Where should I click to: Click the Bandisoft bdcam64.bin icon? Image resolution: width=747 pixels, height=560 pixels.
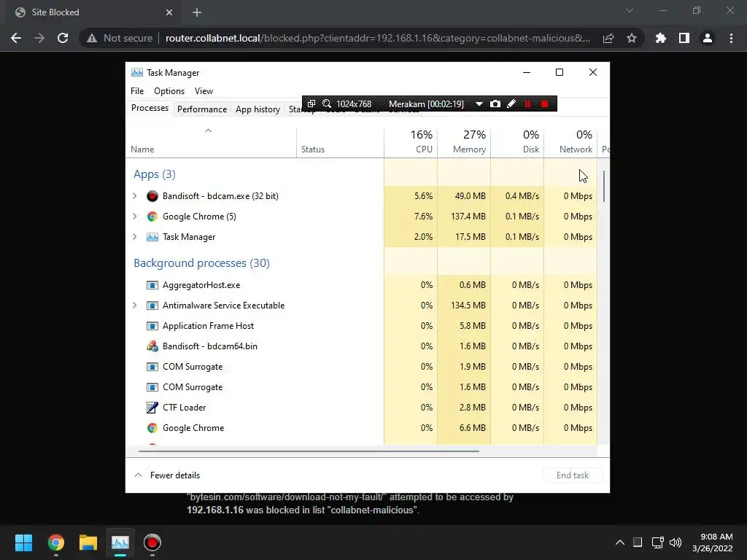tap(152, 346)
